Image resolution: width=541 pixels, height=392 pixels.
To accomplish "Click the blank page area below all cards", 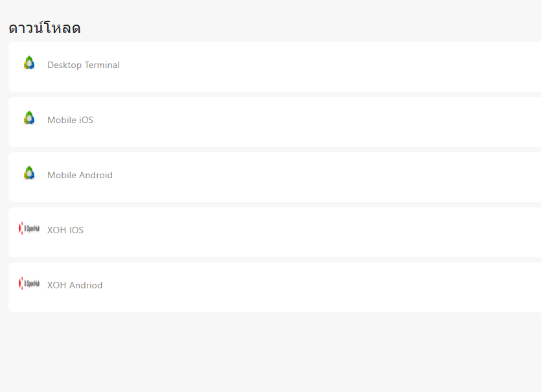I will click(271, 352).
